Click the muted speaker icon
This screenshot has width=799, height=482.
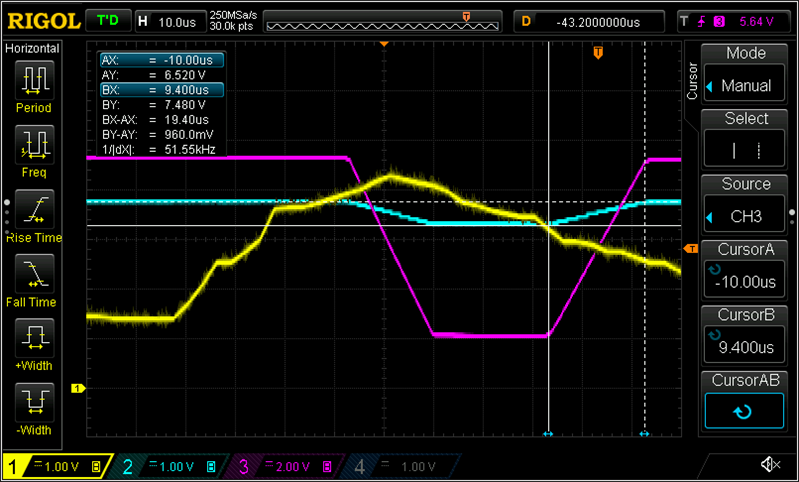770,464
